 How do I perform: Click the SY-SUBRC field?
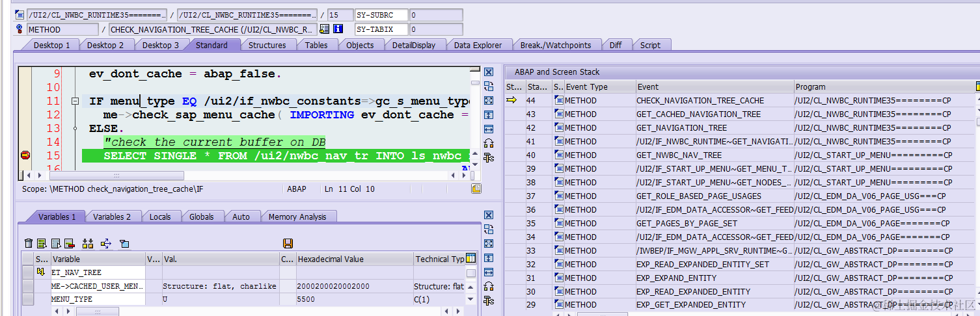pos(382,14)
